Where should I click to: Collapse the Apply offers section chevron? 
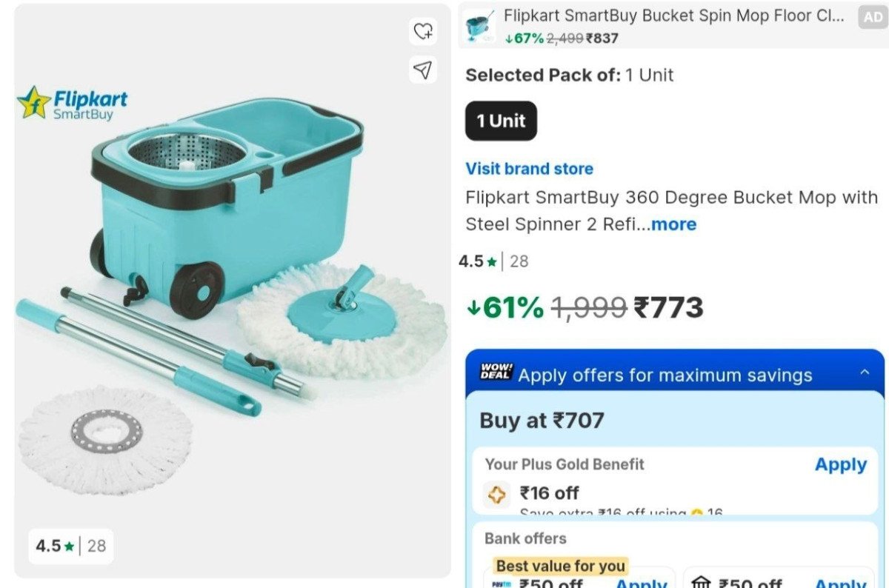(865, 372)
